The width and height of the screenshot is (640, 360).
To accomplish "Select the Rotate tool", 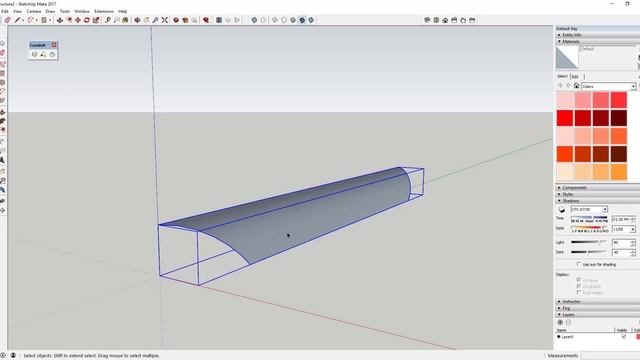I will (87, 20).
